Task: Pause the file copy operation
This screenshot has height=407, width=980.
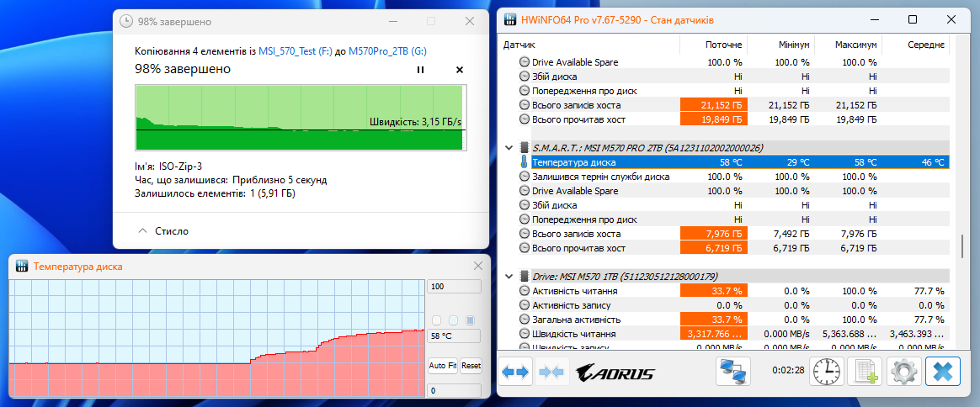Action: click(420, 70)
